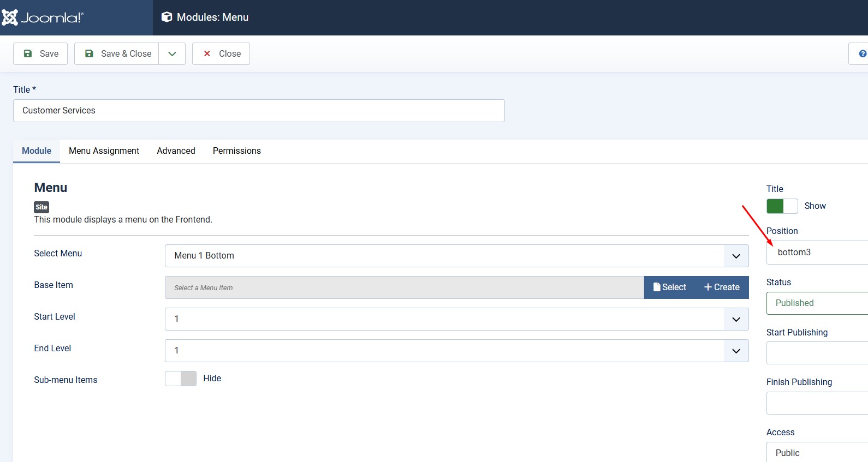Click the Joomla logo icon

[10, 17]
